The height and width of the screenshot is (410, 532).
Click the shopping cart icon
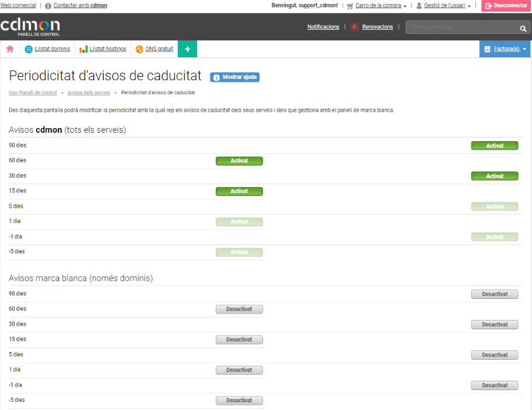click(350, 6)
